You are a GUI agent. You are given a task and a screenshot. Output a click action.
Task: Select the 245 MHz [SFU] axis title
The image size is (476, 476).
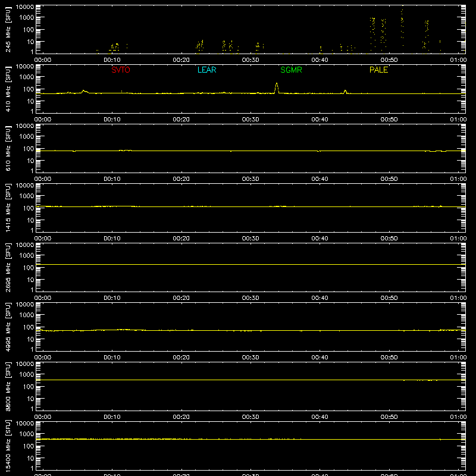click(x=8, y=29)
